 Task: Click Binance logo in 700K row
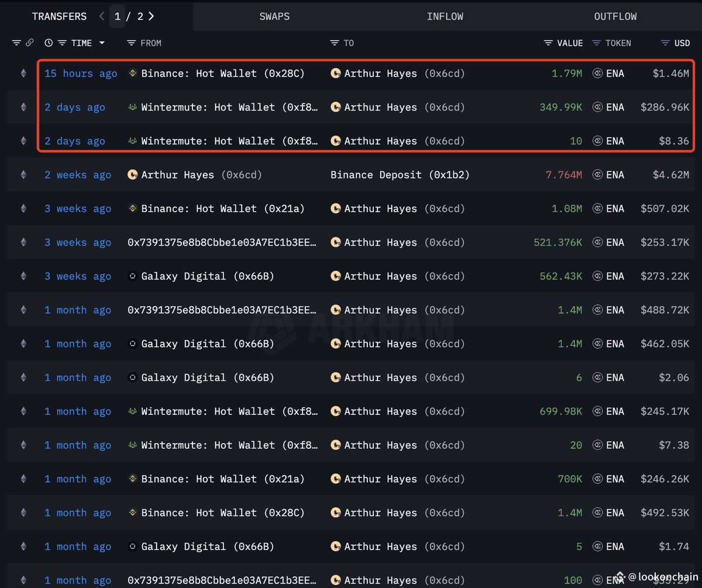point(133,479)
